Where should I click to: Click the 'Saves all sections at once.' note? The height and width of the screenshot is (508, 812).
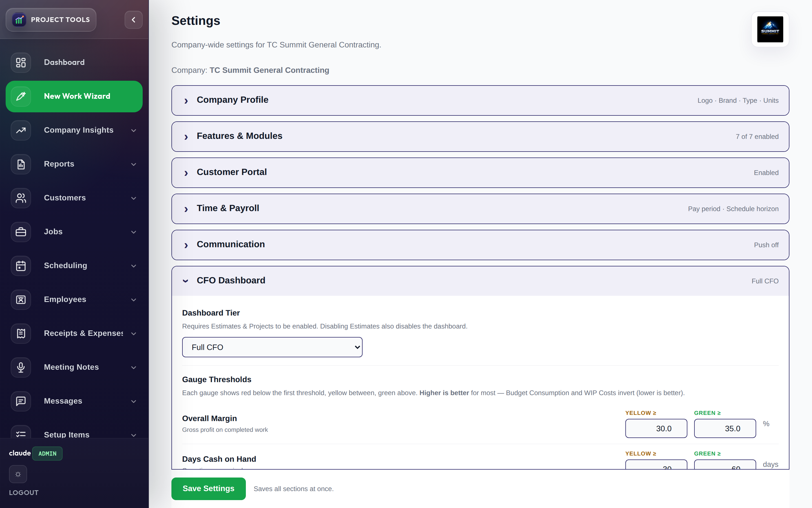[293, 489]
